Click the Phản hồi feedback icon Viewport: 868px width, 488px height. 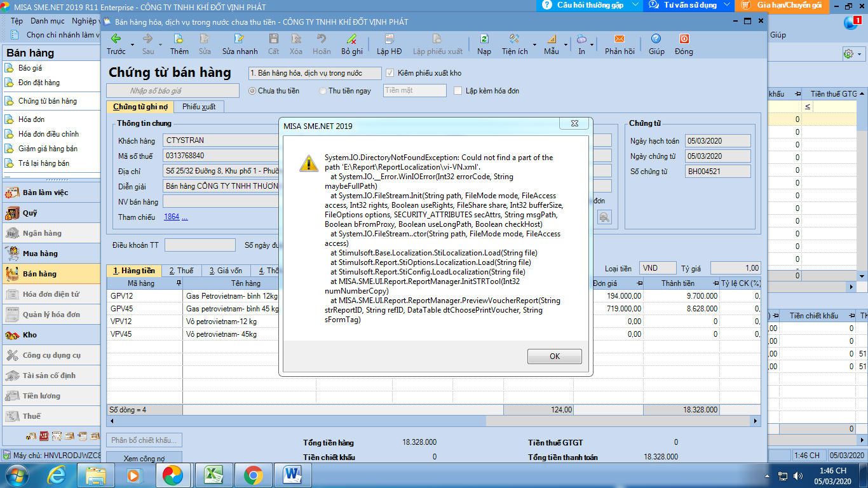(620, 39)
